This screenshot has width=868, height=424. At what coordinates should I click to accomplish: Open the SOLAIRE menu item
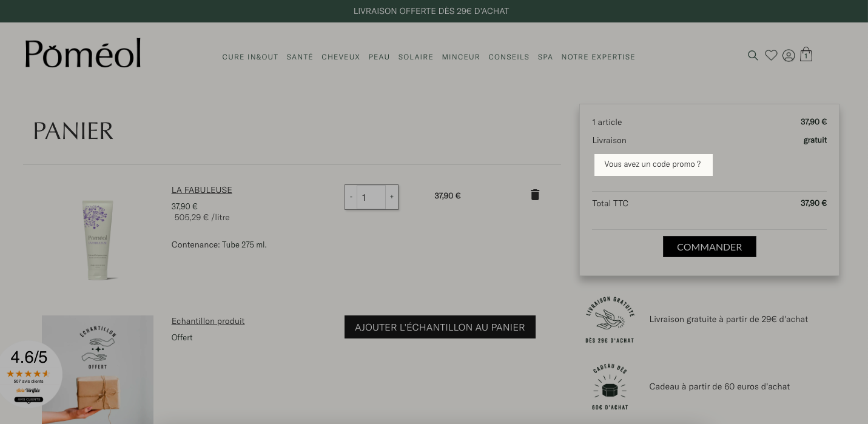click(x=415, y=57)
